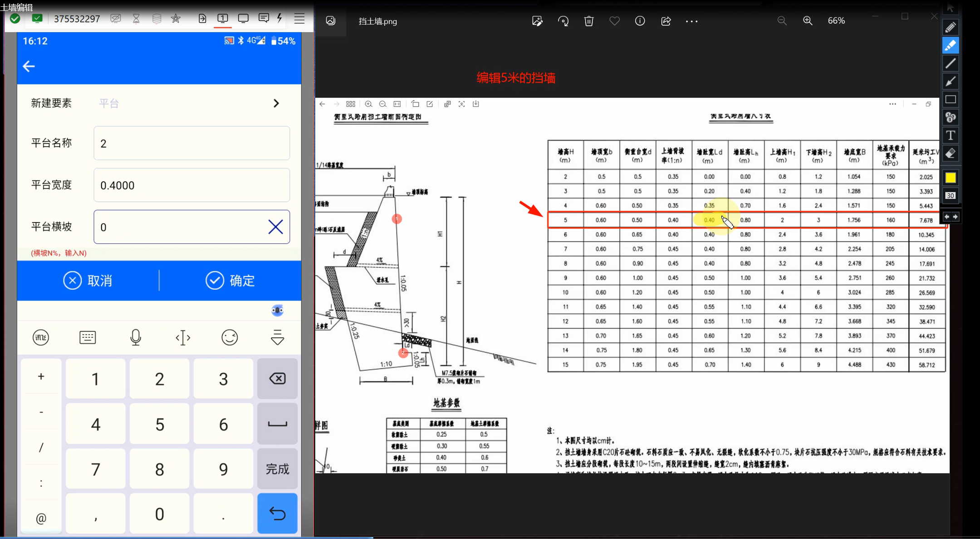
Task: Tap the 完成 key on keyboard
Action: coord(277,469)
